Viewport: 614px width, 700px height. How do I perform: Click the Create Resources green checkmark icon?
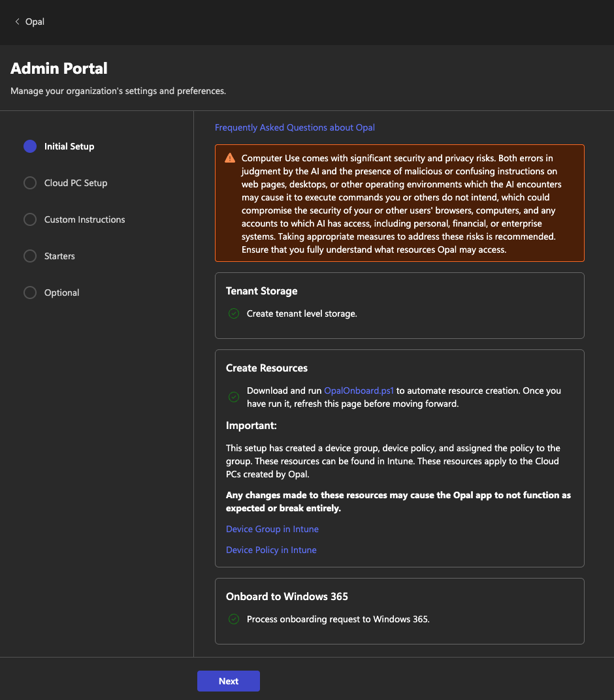pos(234,397)
